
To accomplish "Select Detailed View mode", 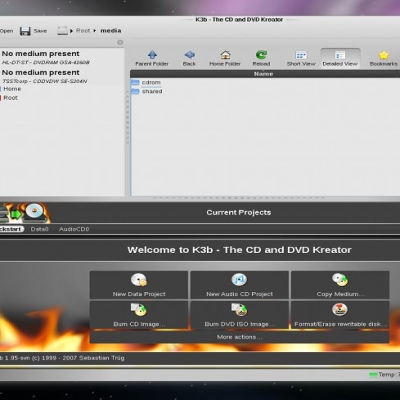I will click(340, 58).
